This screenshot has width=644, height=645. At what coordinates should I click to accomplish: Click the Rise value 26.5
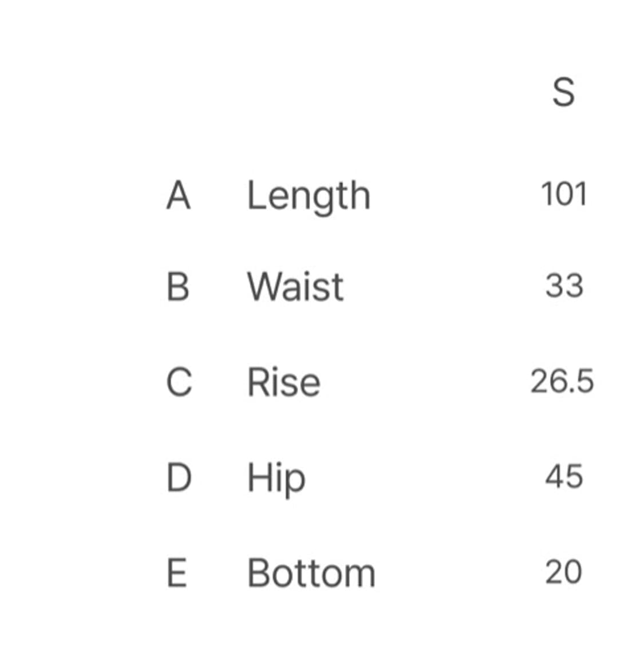click(x=562, y=381)
